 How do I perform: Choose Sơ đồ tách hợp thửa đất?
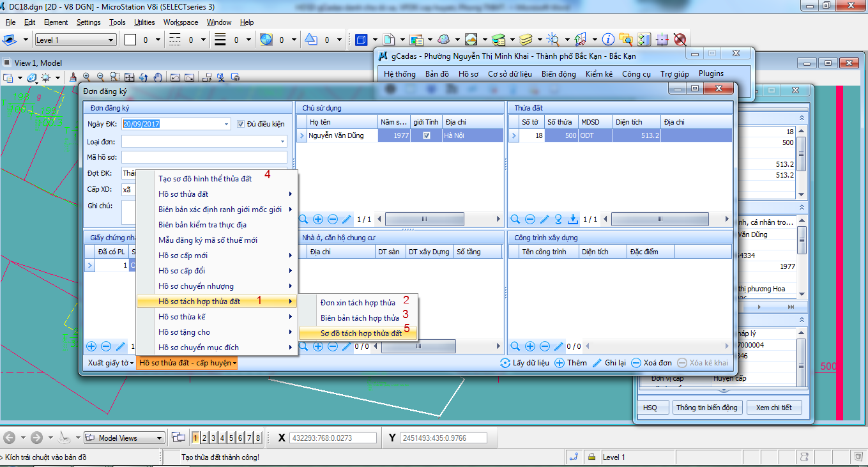(x=361, y=333)
